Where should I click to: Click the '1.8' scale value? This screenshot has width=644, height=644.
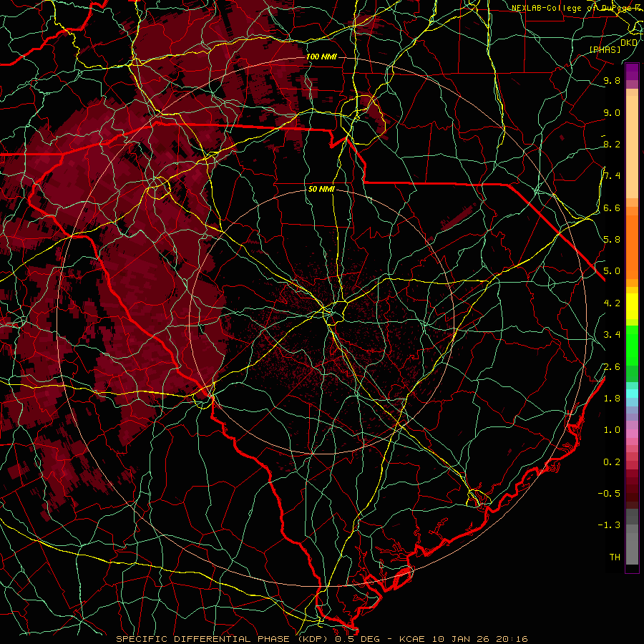tap(612, 399)
